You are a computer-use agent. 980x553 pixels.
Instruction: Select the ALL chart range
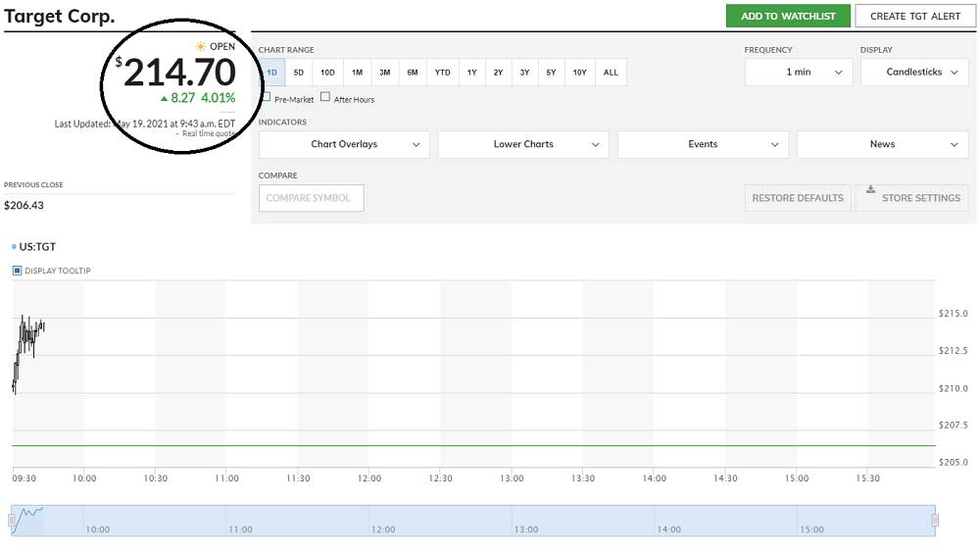pos(611,73)
